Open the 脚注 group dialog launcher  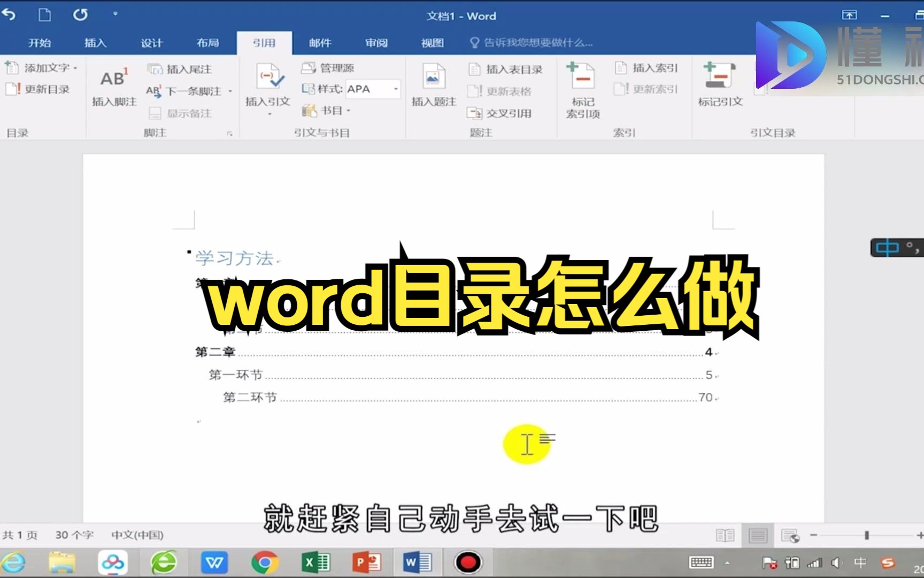[229, 133]
